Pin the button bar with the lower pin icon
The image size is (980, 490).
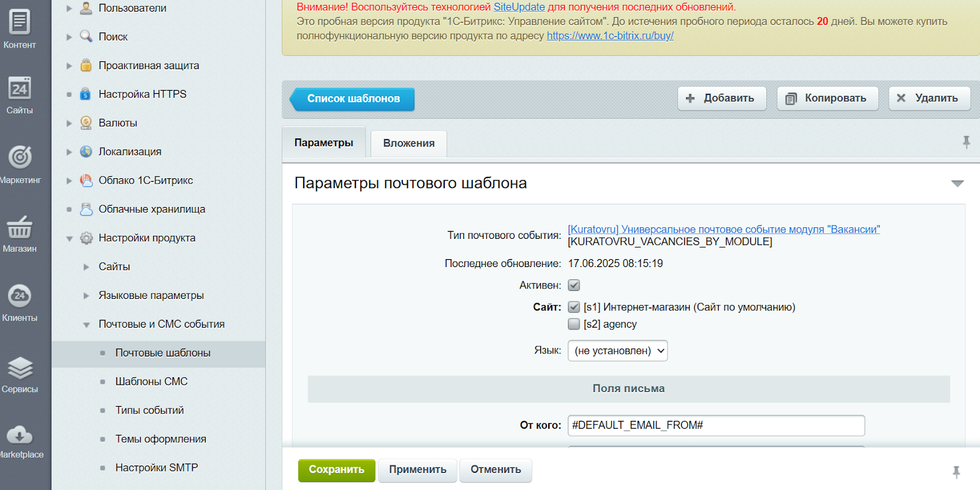(x=957, y=472)
